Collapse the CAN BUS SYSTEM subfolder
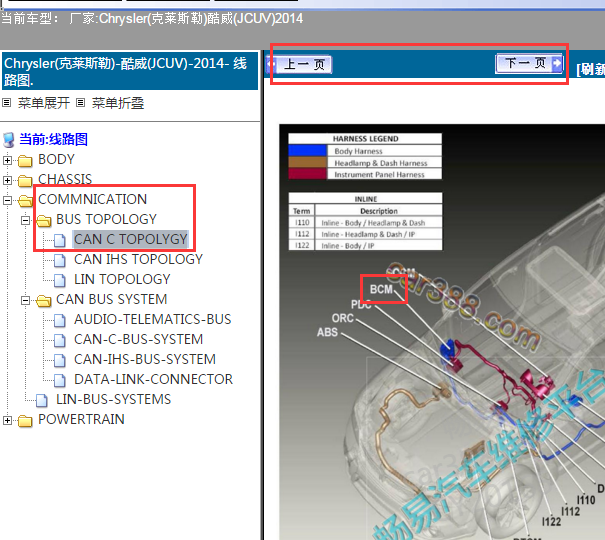The width and height of the screenshot is (605, 540). pos(25,300)
